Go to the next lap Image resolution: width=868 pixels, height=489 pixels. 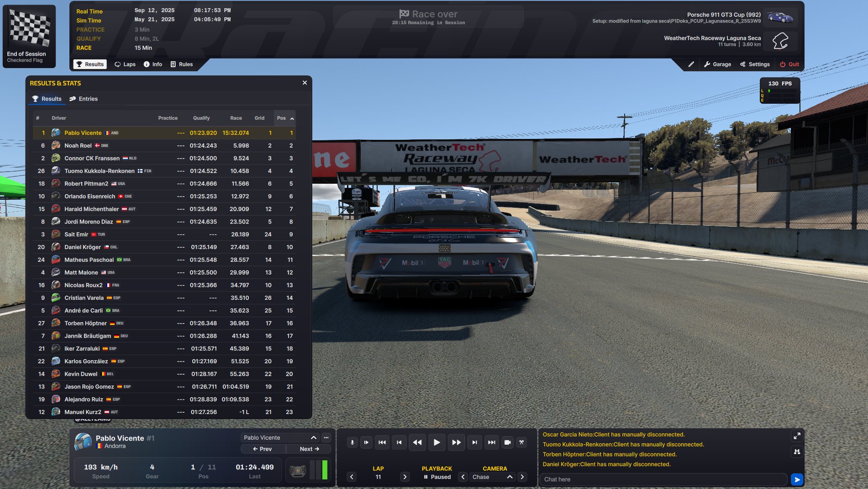tap(405, 477)
